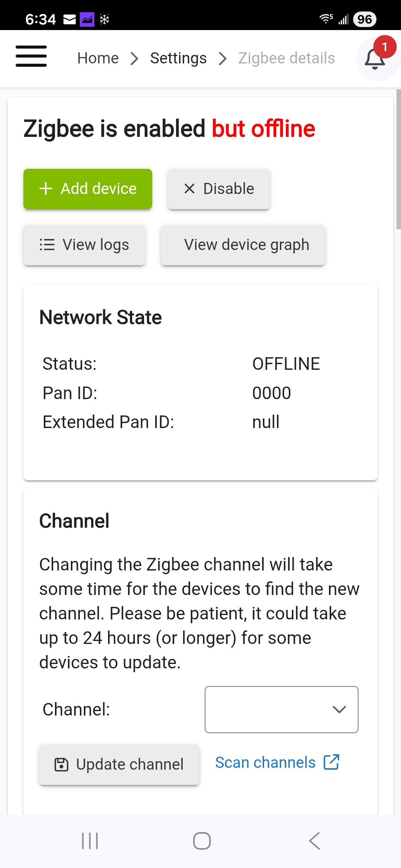Follow the Scan channels link
This screenshot has height=868, width=401.
coord(265,762)
